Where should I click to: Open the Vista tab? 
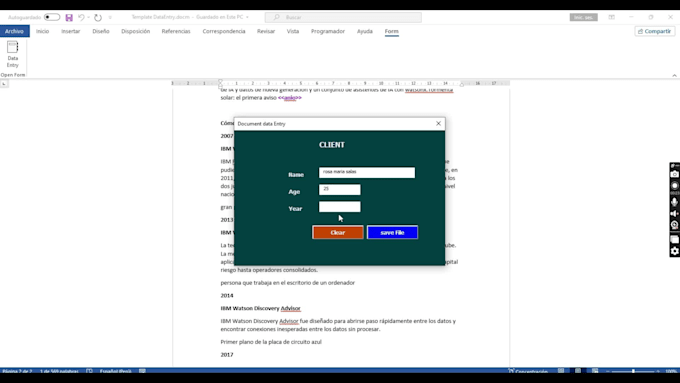click(293, 31)
